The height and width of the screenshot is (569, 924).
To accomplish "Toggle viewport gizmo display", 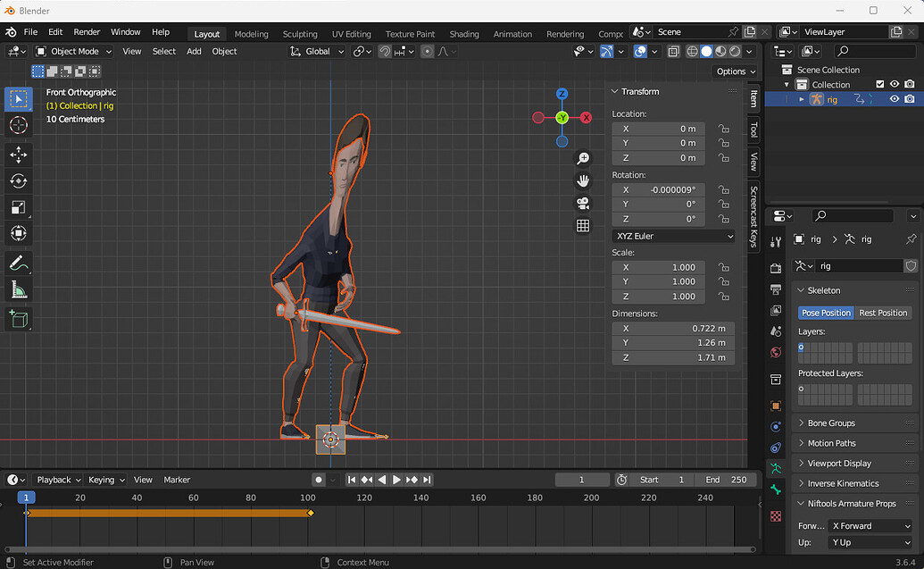I will coord(606,51).
